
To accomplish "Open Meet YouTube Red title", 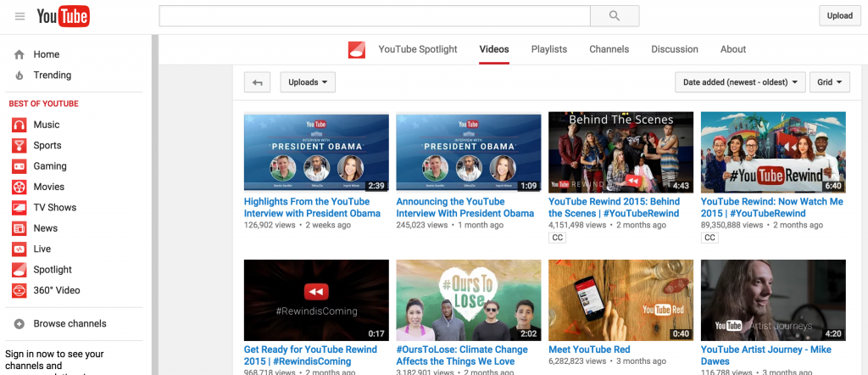I will [590, 350].
